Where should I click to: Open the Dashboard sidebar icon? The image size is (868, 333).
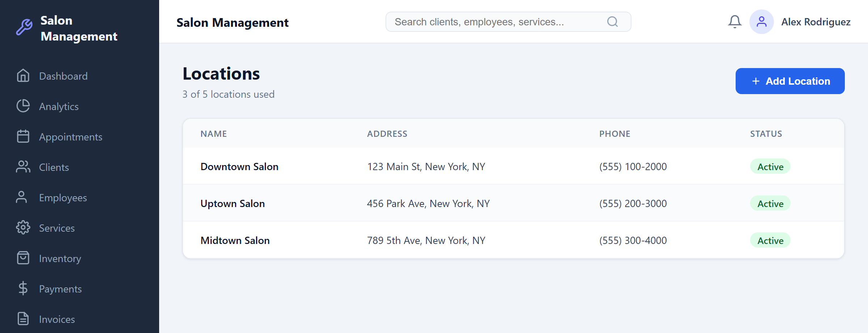coord(23,76)
